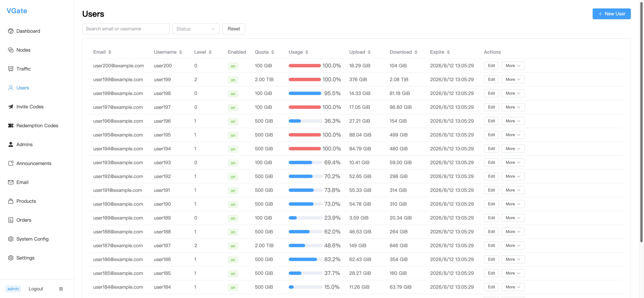Expand the More dropdown for user193
The width and height of the screenshot is (644, 298).
pyautogui.click(x=513, y=162)
